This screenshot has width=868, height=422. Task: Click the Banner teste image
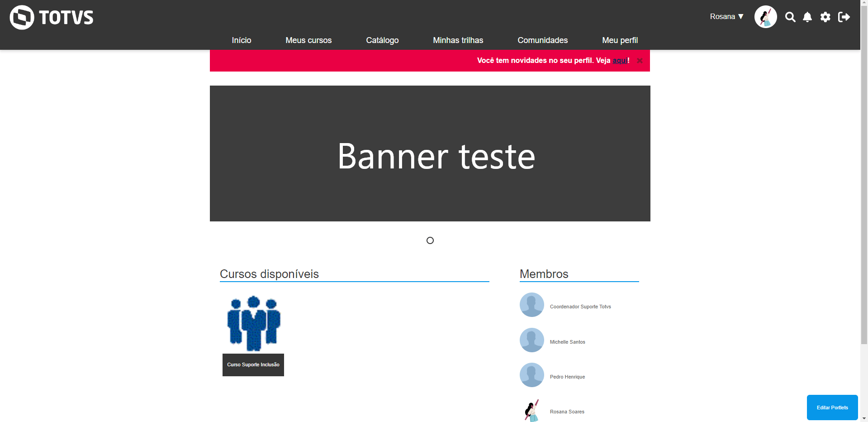click(430, 153)
